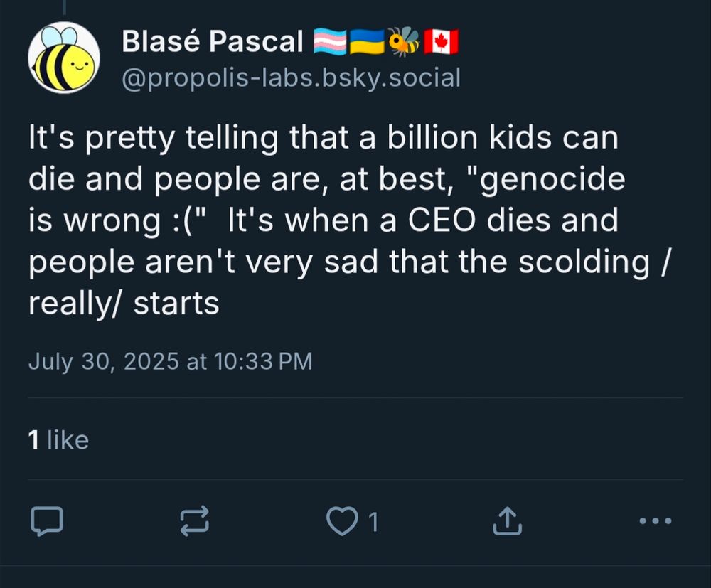Click the July 30, 2025 timestamp
The height and width of the screenshot is (588, 711).
pyautogui.click(x=171, y=361)
